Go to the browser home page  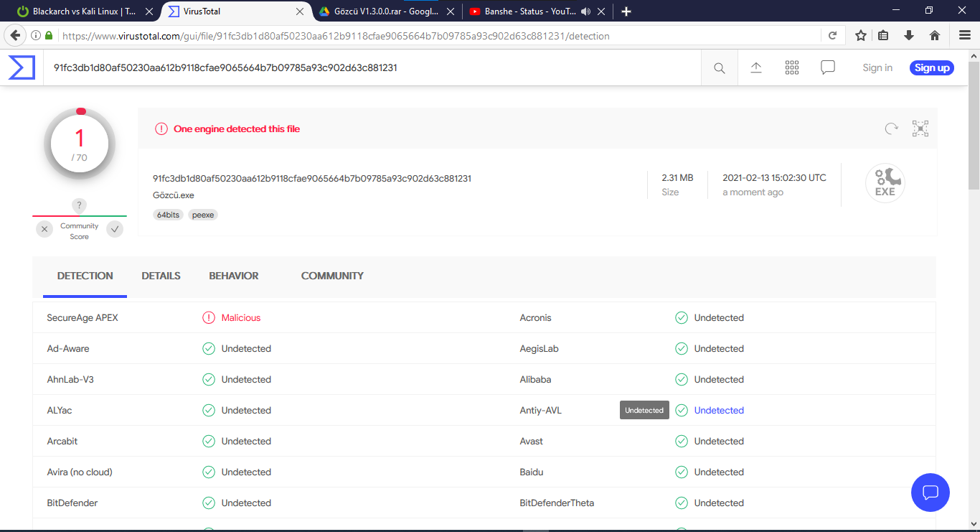click(935, 35)
